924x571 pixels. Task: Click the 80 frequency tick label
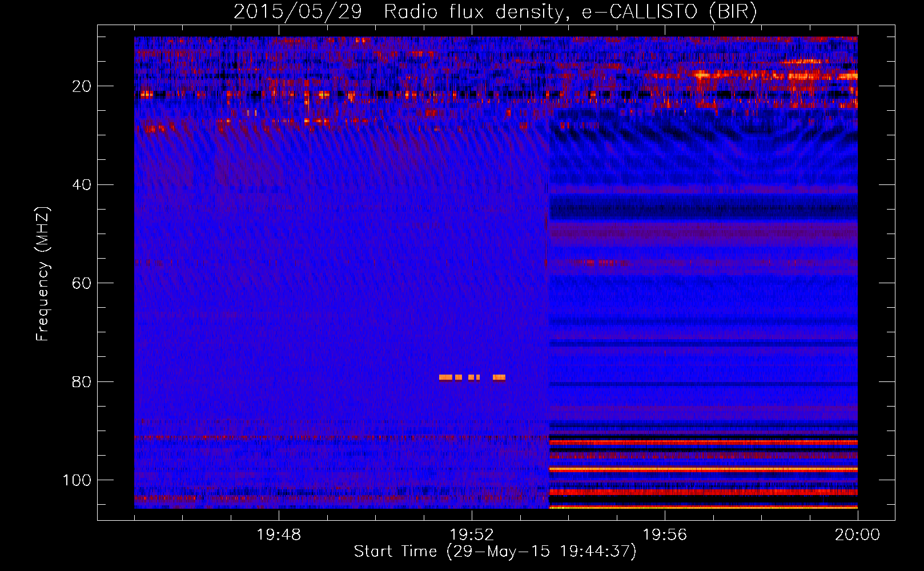82,381
